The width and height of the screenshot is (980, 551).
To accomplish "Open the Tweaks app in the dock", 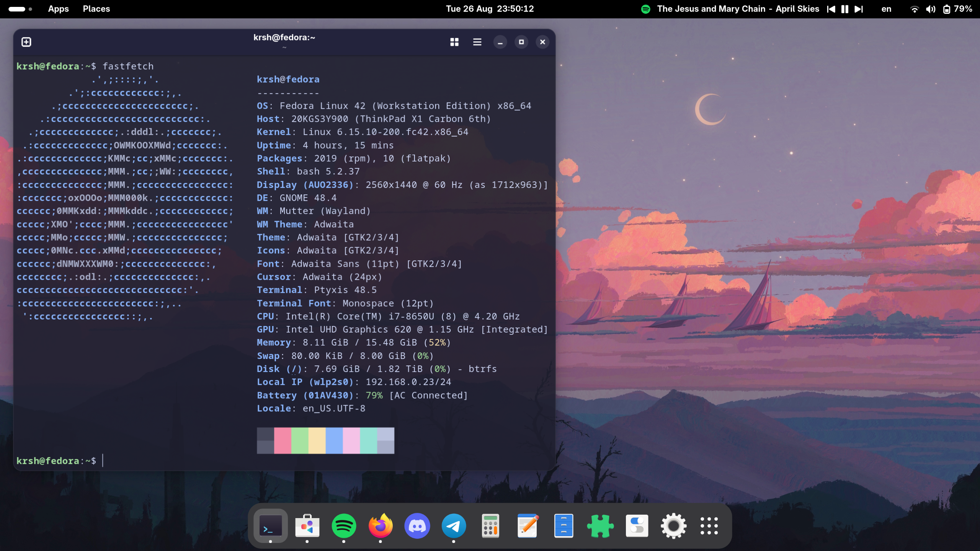I will [x=637, y=526].
